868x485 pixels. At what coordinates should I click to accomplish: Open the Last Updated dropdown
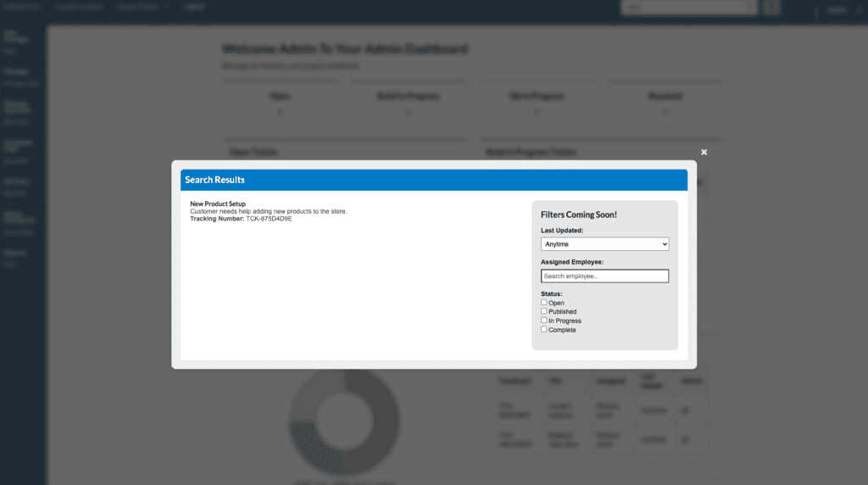point(604,244)
